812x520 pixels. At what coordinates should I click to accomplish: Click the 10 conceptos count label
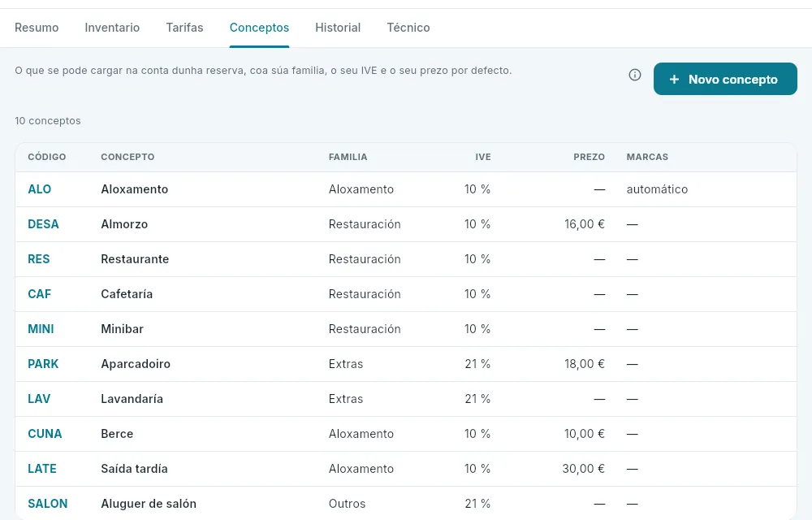pos(48,121)
